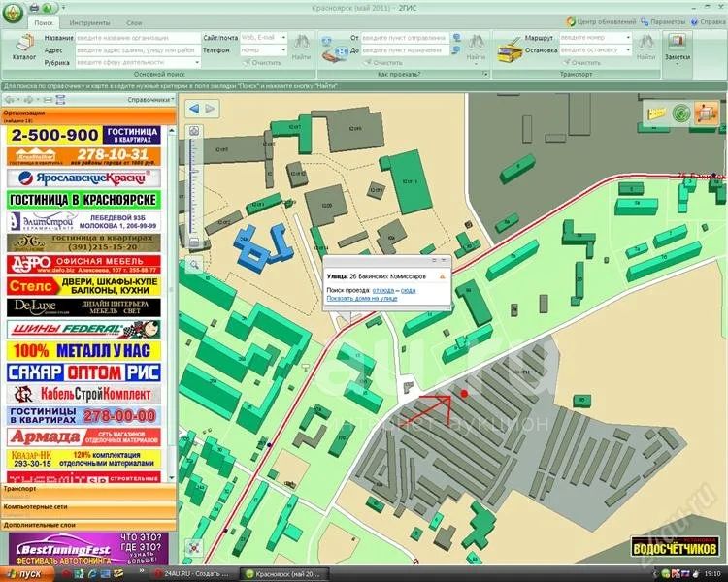Switch to the Поиск ribbon tab
728x582 pixels.
coord(44,22)
